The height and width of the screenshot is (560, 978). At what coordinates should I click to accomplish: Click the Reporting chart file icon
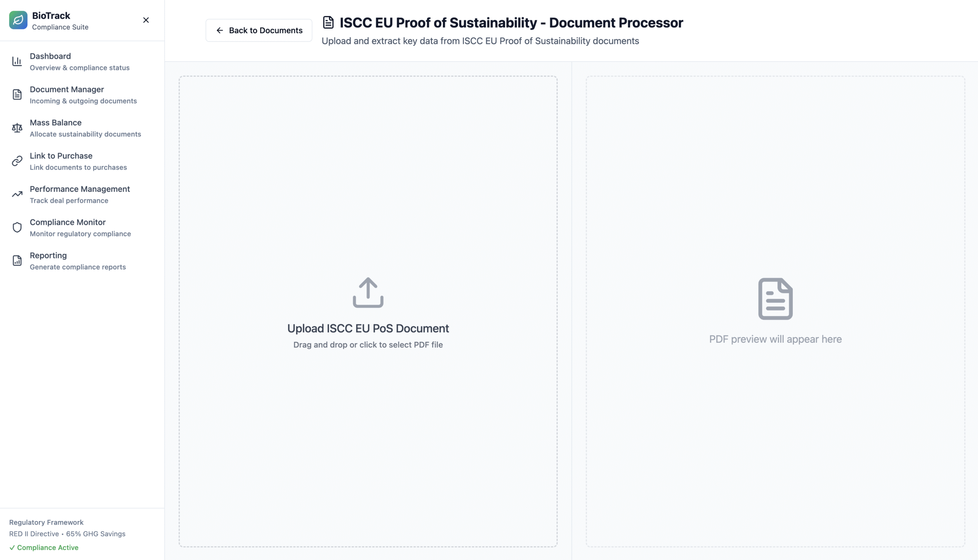tap(17, 261)
